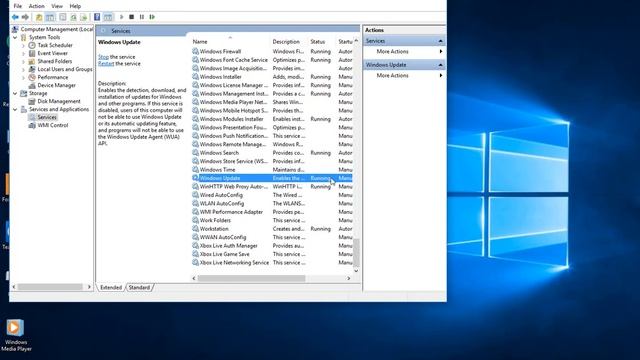Click the Pause Service toolbar icon
Viewport: 640px width, 360px height.
(142, 17)
